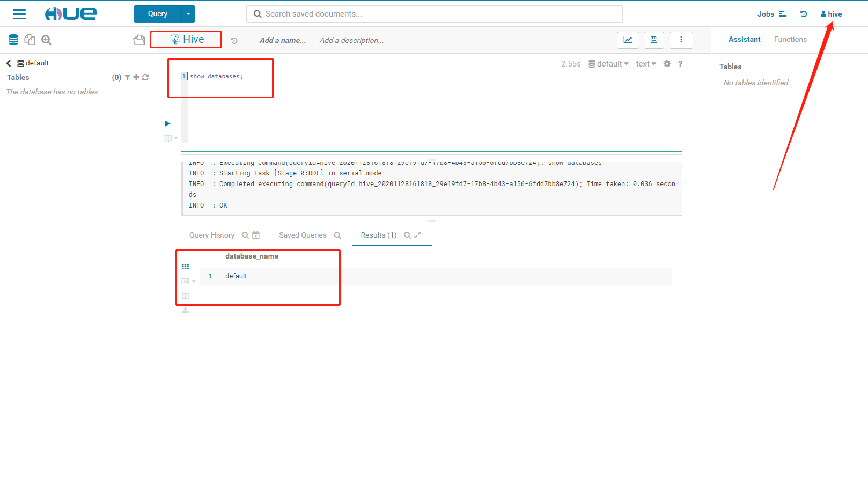Click the 2.55s execution time text
Image resolution: width=868 pixels, height=487 pixels.
pos(571,64)
